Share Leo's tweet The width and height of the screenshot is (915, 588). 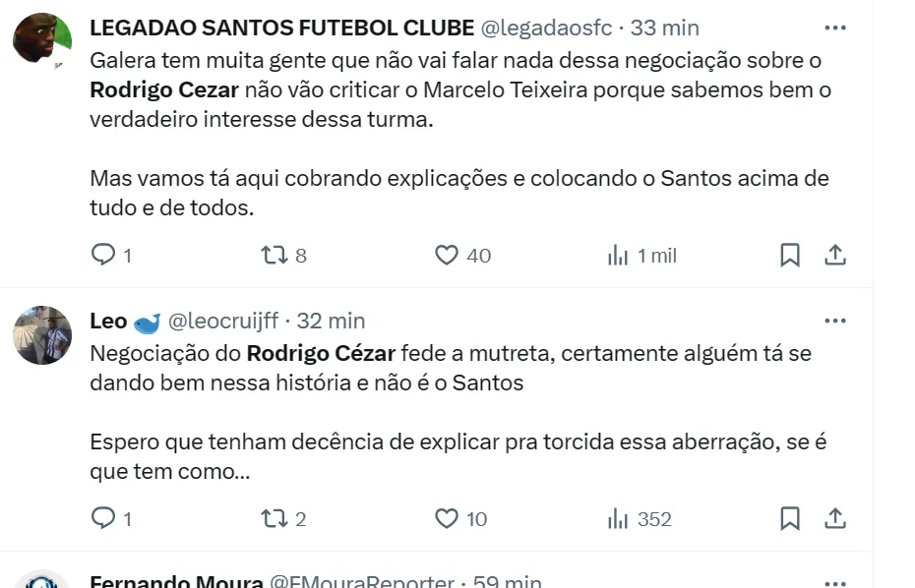[x=835, y=518]
